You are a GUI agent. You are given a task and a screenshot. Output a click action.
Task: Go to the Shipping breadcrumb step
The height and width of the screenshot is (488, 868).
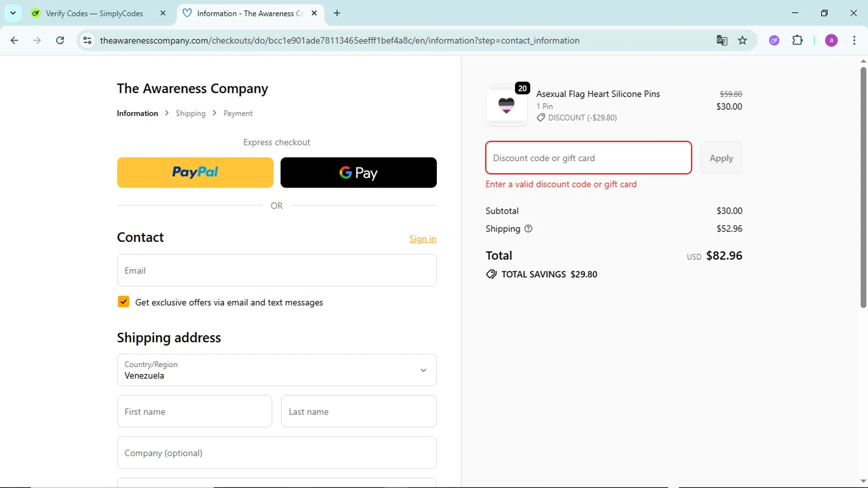tap(190, 113)
